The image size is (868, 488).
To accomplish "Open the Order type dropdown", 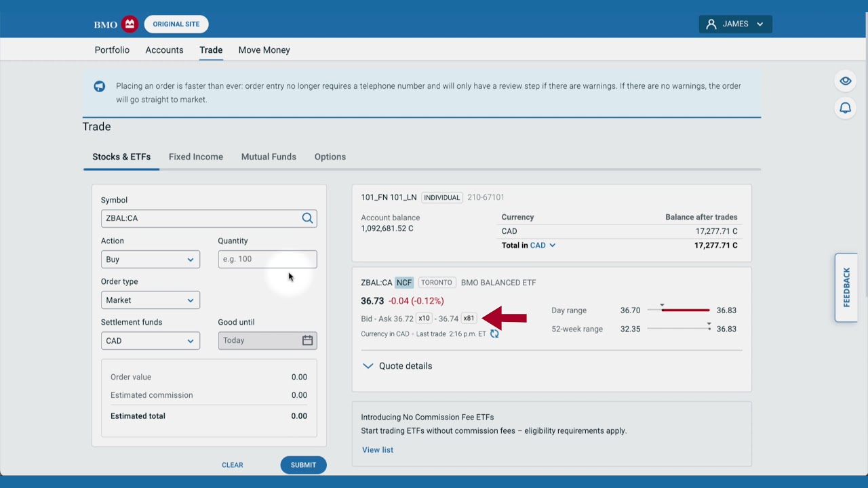I will pos(151,300).
